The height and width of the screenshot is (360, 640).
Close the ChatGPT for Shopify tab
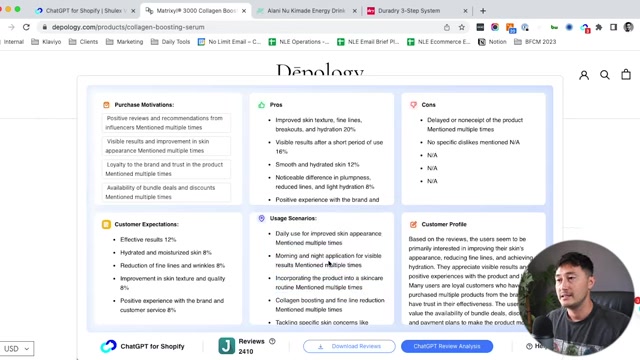point(133,11)
